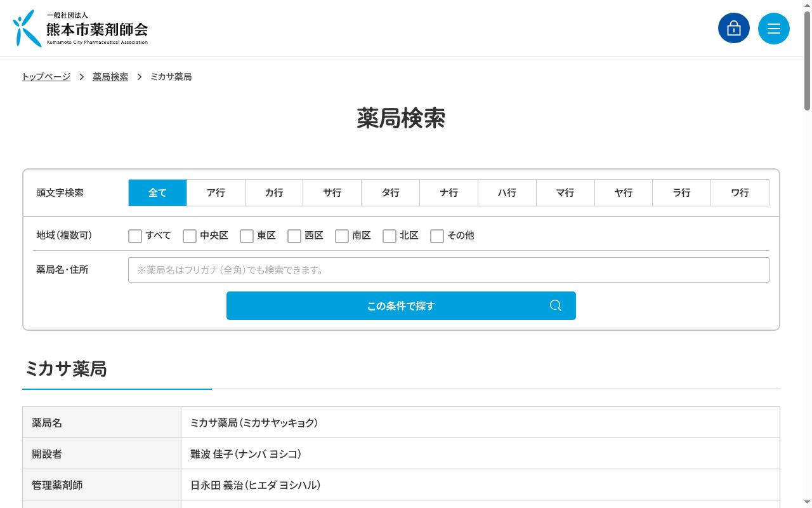This screenshot has height=508, width=812.
Task: Switch to the ア行 tab
Action: tap(216, 193)
